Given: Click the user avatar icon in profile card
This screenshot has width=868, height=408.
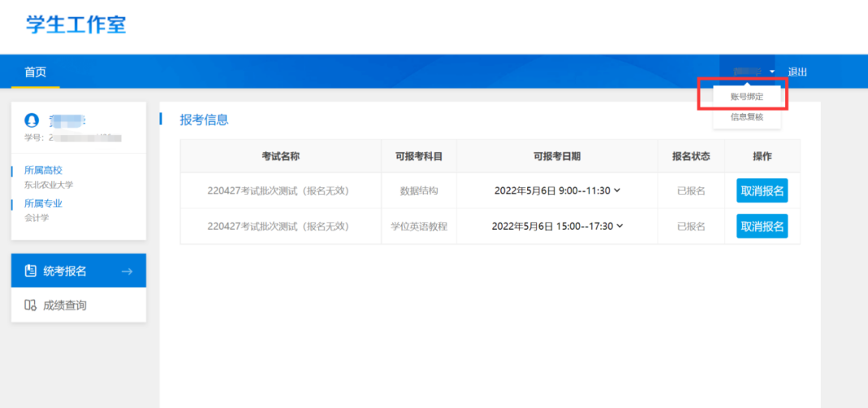Looking at the screenshot, I should [32, 120].
